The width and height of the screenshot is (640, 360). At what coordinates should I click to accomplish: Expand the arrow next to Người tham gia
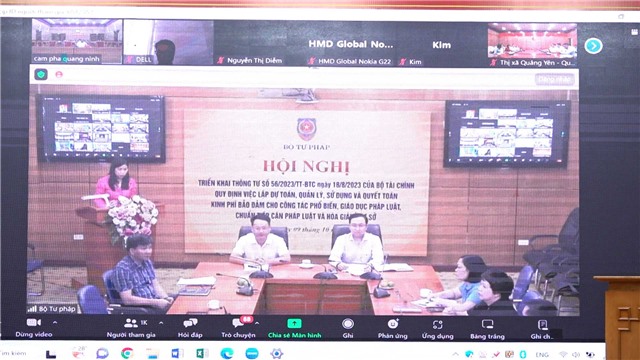[161, 323]
